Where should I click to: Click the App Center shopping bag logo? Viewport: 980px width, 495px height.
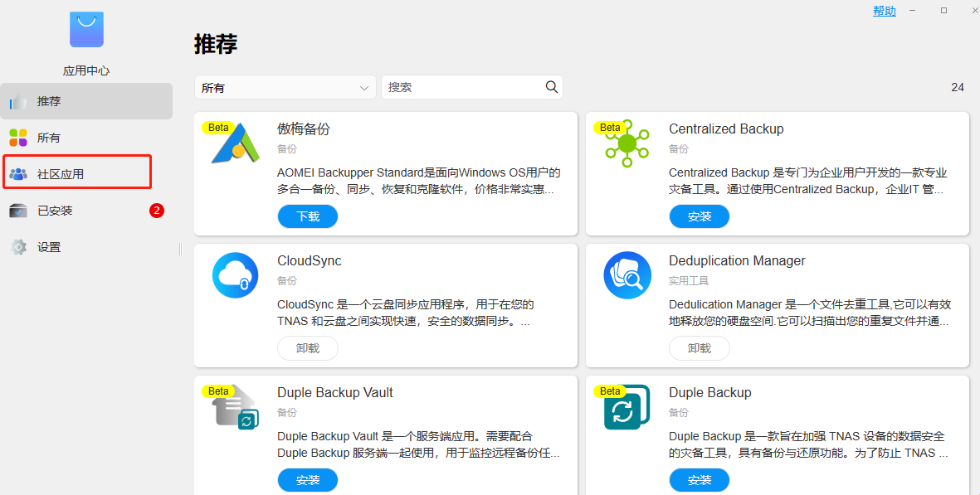coord(86,29)
